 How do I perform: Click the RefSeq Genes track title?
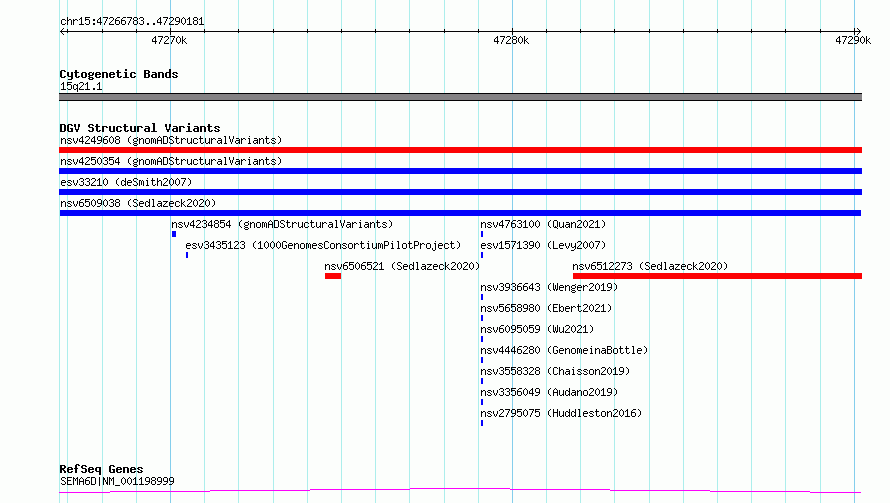click(x=101, y=470)
